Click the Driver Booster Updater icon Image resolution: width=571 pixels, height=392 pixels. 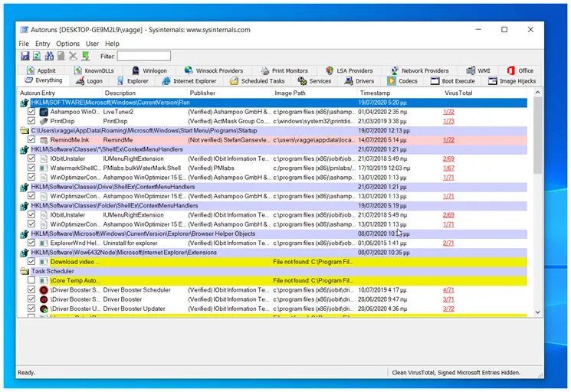pos(44,309)
